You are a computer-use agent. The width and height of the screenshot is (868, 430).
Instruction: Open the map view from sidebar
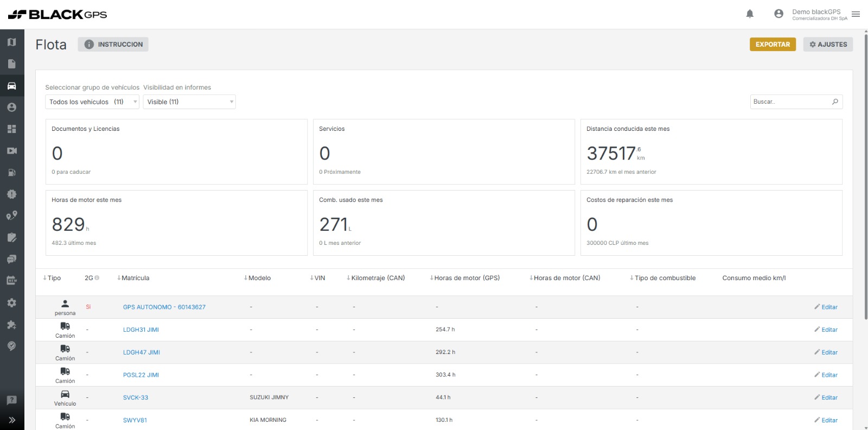point(12,42)
